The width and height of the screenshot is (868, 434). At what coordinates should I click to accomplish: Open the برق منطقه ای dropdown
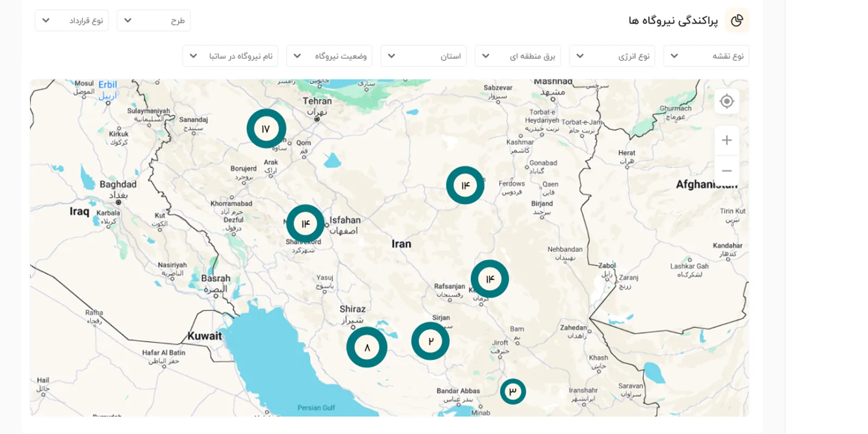point(518,56)
